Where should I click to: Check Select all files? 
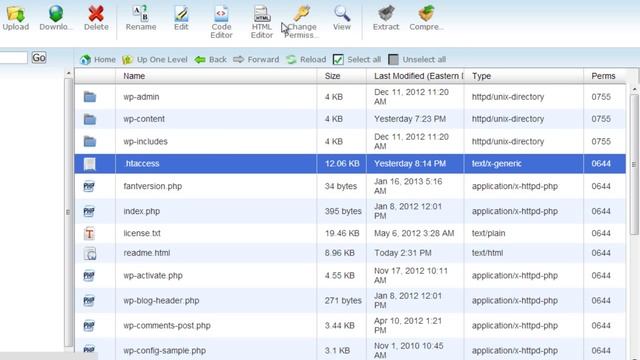[338, 60]
